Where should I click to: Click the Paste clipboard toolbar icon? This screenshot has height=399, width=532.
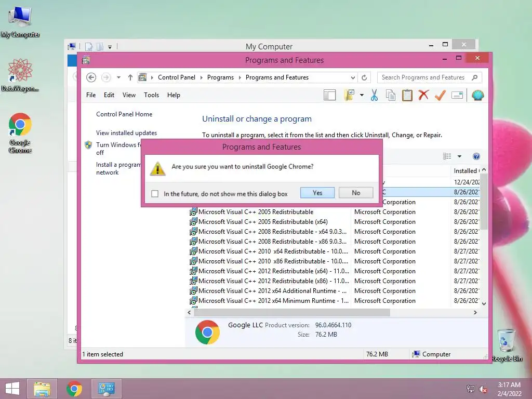[407, 96]
